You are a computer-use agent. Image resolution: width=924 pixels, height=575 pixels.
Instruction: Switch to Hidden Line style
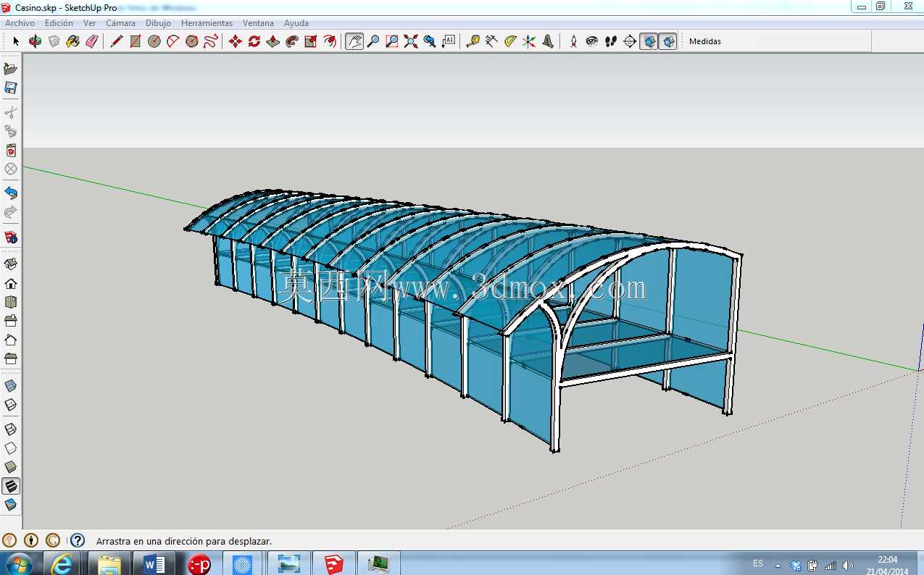(x=11, y=448)
